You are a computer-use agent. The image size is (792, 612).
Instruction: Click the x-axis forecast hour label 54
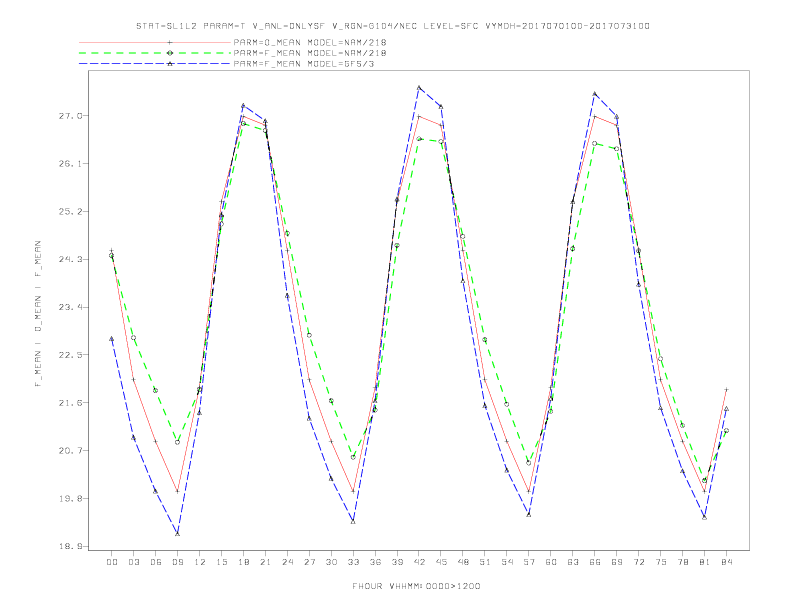point(507,562)
